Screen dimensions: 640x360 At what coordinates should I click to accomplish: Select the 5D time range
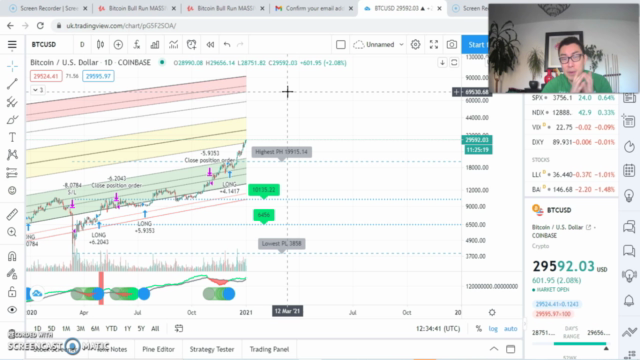coord(51,329)
